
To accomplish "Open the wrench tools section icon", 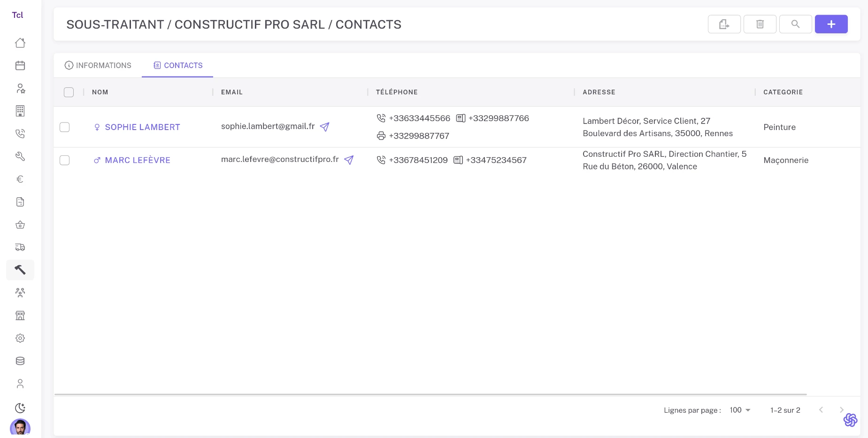I will click(20, 156).
